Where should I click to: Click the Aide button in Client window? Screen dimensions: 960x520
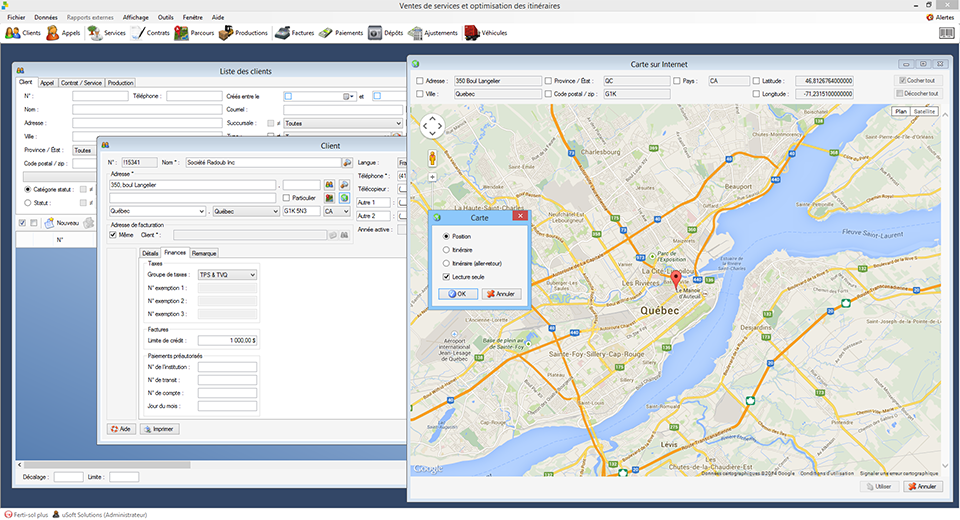tap(121, 429)
